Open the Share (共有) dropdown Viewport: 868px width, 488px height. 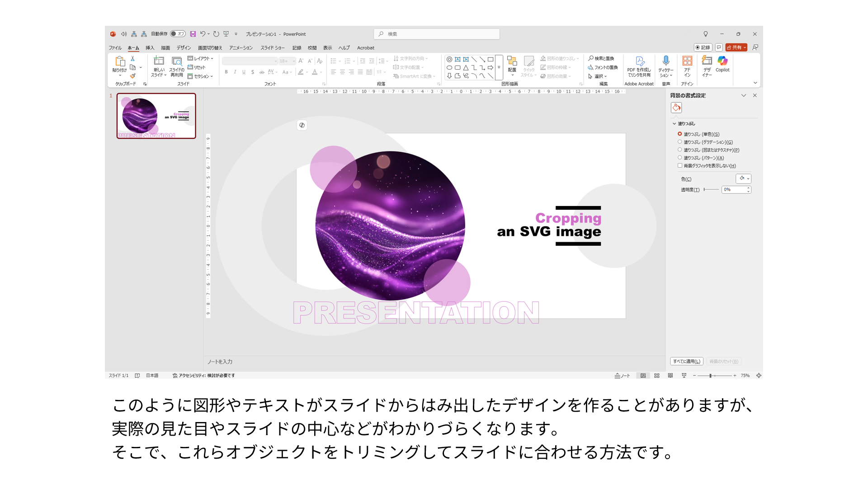click(736, 47)
